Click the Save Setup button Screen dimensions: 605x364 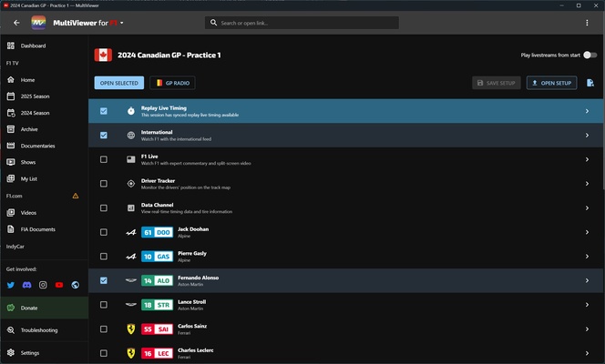(497, 83)
